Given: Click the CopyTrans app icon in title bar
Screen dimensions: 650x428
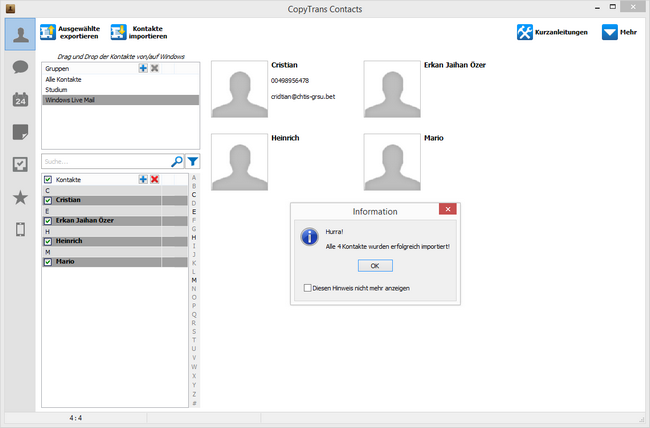Looking at the screenshot, I should [x=11, y=8].
